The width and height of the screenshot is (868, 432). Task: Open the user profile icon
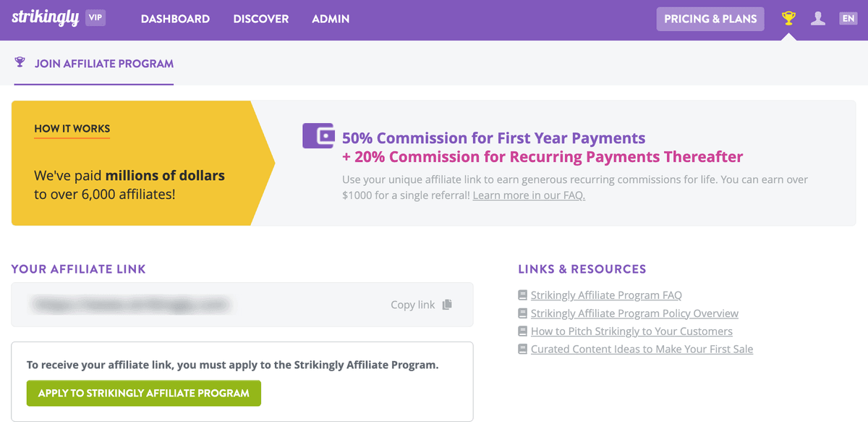[818, 19]
